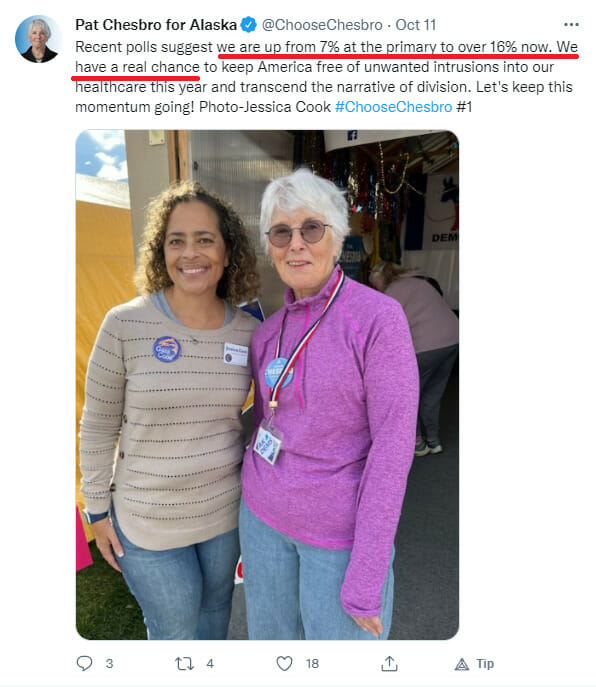Open the three-dot more options menu
596x687 pixels.
(x=571, y=25)
